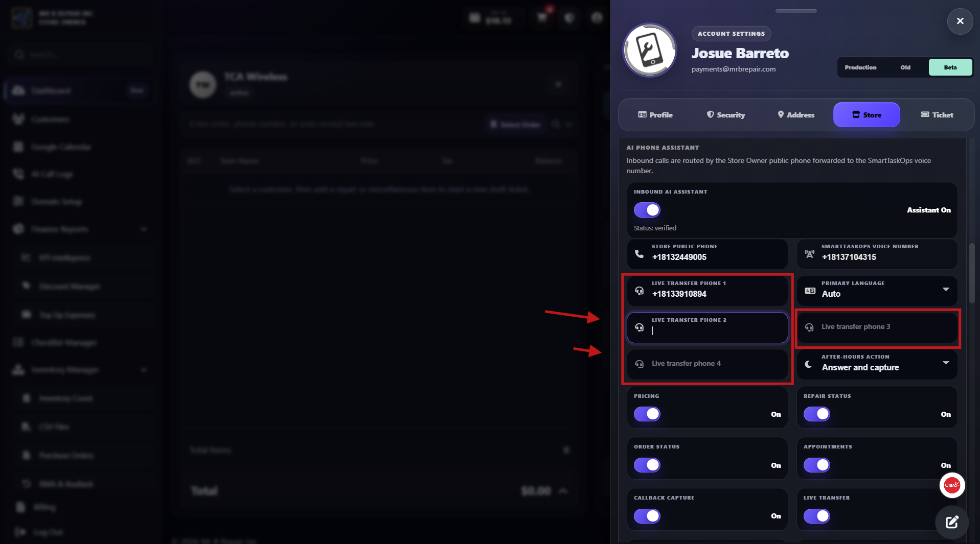Toggle the Live Transfer switch
The width and height of the screenshot is (980, 544).
coord(816,516)
